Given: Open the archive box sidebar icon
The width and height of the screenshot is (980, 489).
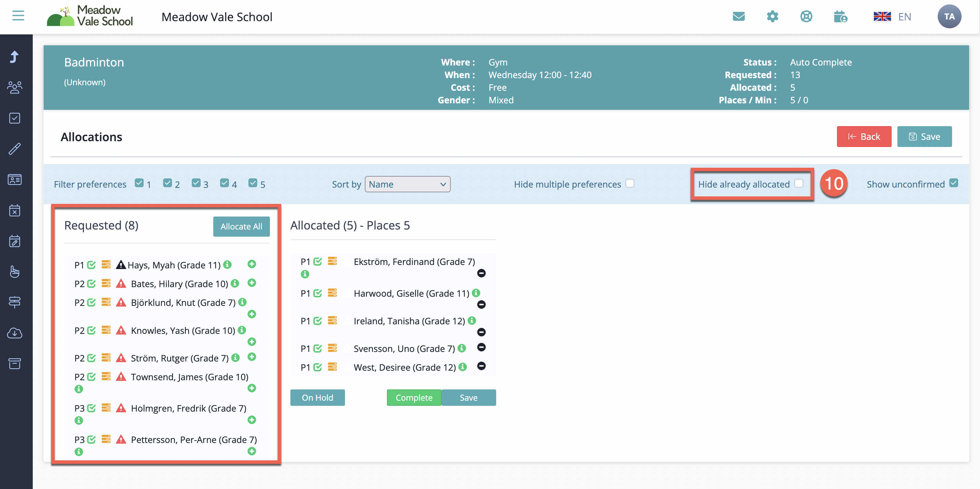Looking at the screenshot, I should 14,364.
